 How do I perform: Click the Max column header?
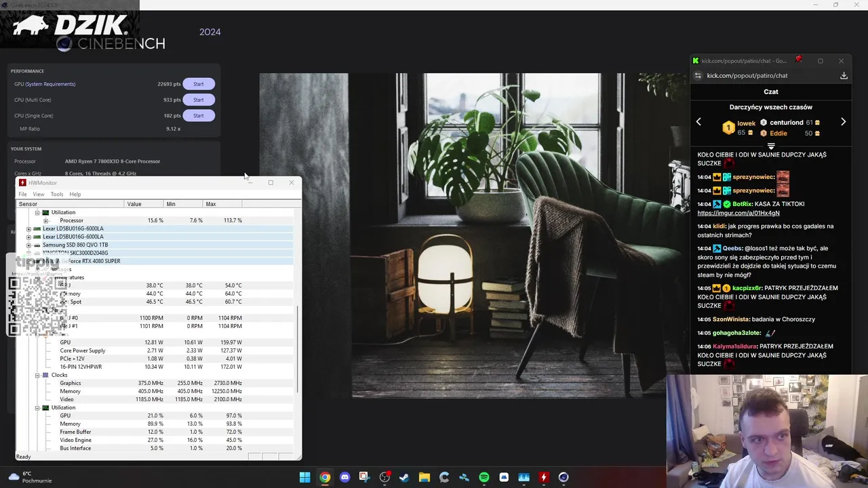[223, 204]
